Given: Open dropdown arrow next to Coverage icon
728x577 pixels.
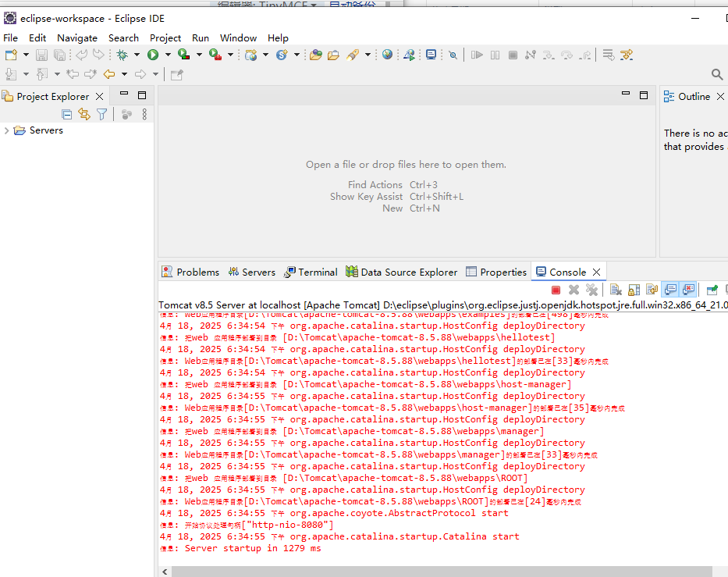Looking at the screenshot, I should [199, 55].
